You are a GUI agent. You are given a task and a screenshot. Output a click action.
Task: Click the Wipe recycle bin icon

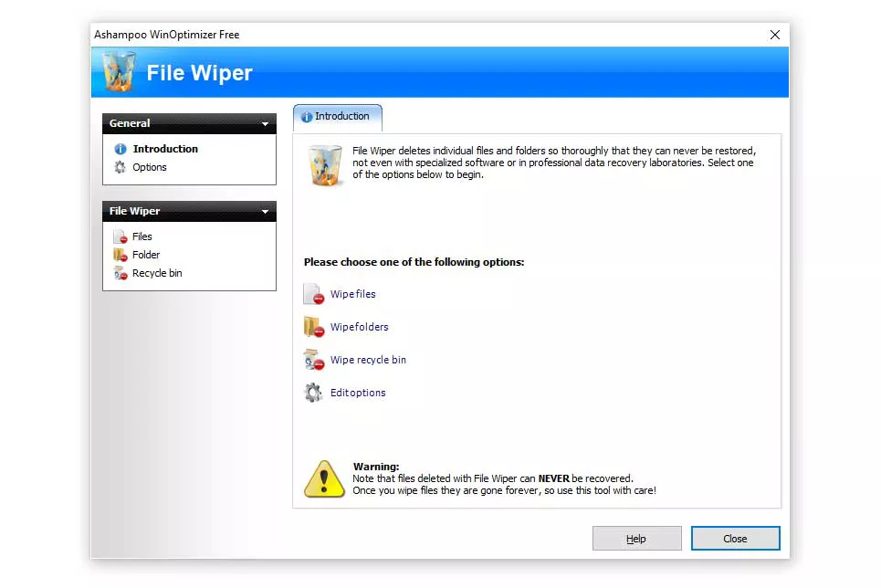pos(312,359)
